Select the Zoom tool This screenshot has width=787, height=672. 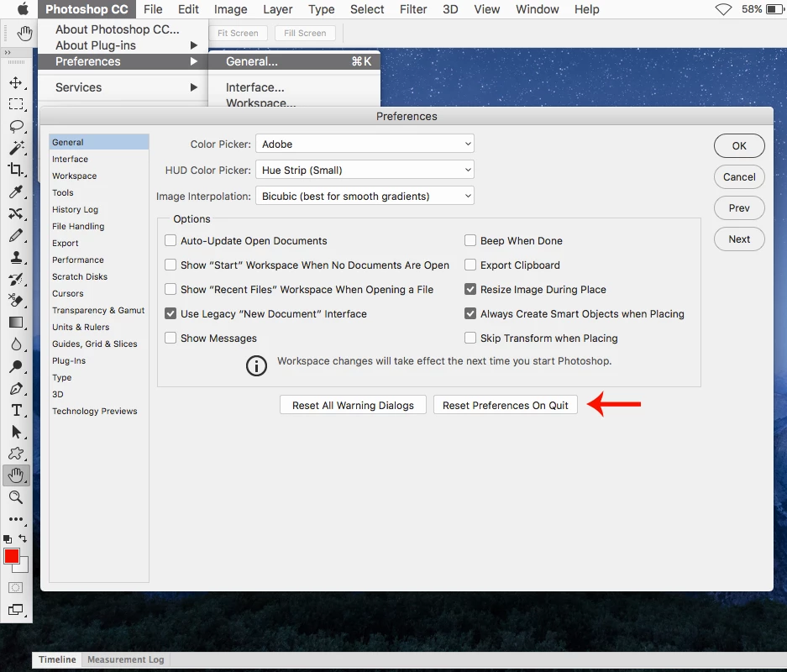click(x=16, y=497)
